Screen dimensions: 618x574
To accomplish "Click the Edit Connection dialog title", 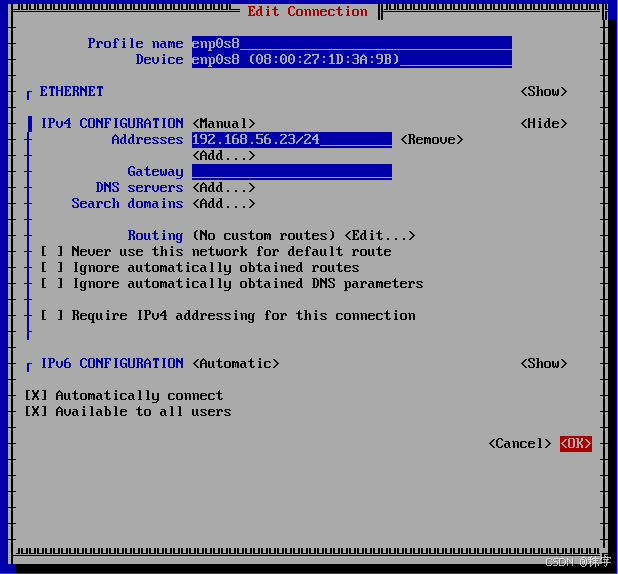I will (x=307, y=11).
